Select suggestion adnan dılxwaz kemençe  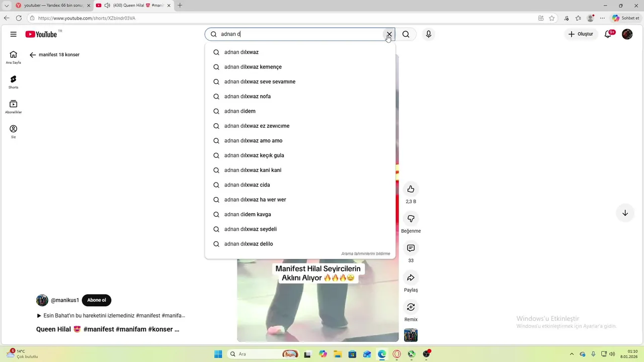pos(300,67)
